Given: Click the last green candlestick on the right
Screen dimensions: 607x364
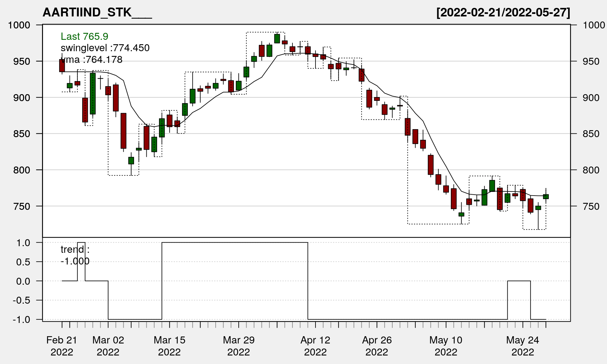Looking at the screenshot, I should tap(546, 197).
